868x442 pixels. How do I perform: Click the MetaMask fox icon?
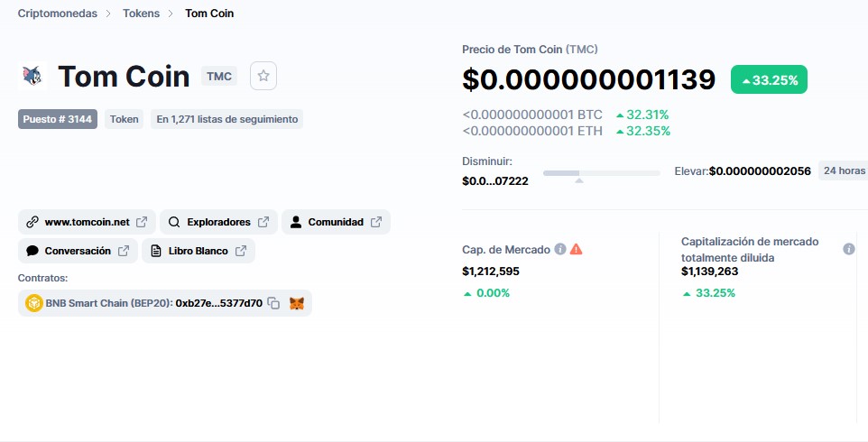[x=296, y=304]
